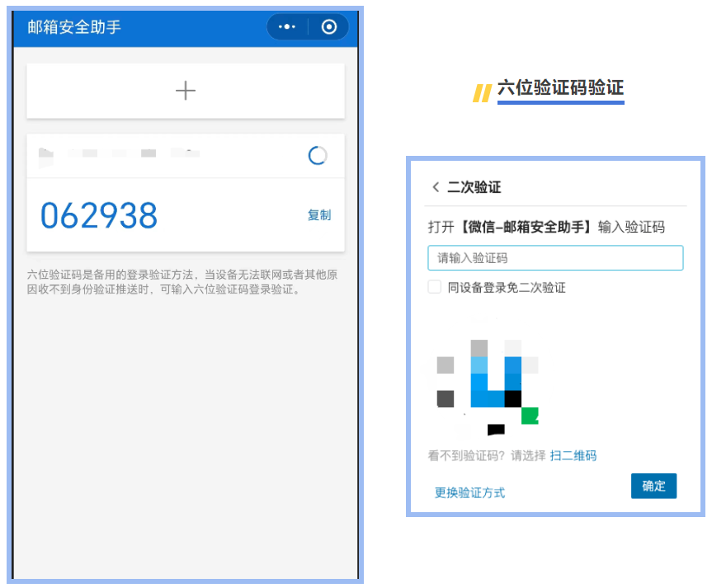Image resolution: width=712 pixels, height=588 pixels.
Task: Go back using the arrow beside 二次验证
Action: pyautogui.click(x=436, y=187)
